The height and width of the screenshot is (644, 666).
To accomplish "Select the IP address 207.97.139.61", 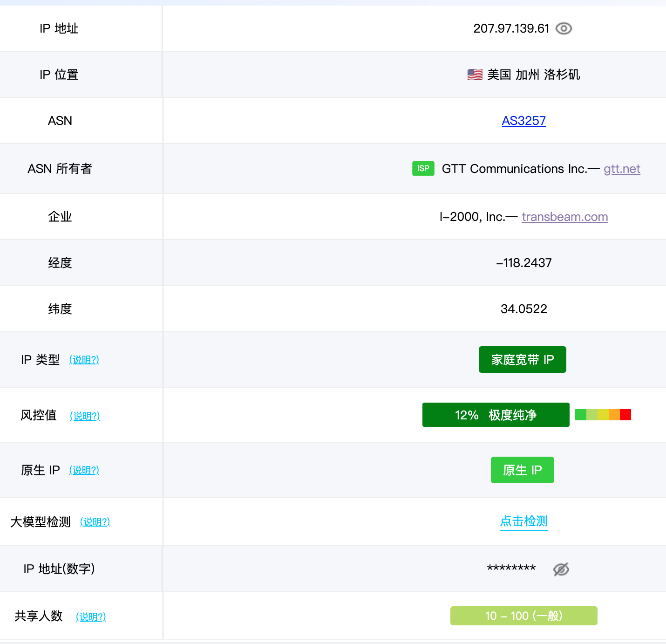I will [511, 28].
